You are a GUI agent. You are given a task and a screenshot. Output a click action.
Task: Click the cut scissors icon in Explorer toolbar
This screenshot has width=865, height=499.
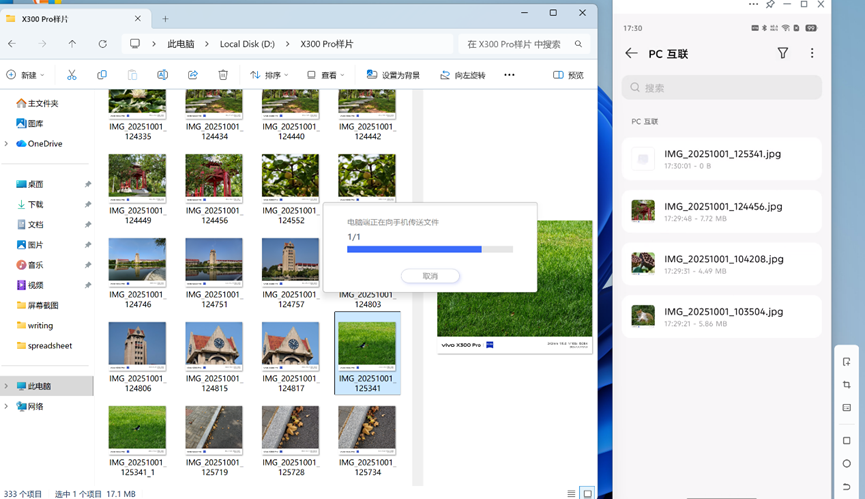72,75
